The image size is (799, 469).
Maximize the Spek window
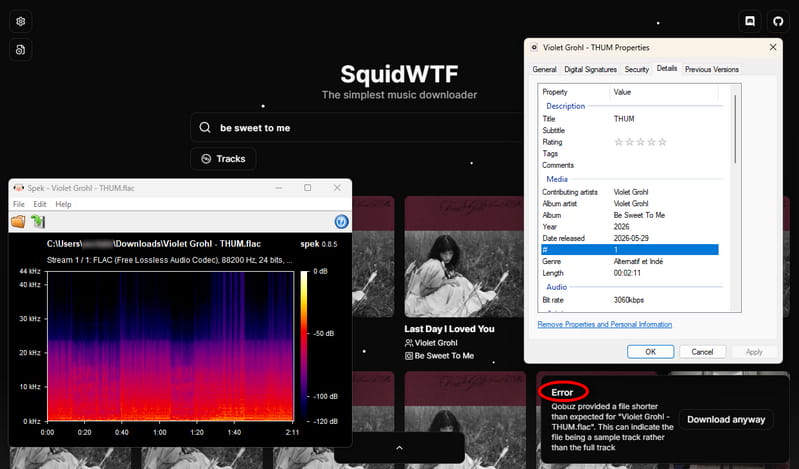pos(308,188)
